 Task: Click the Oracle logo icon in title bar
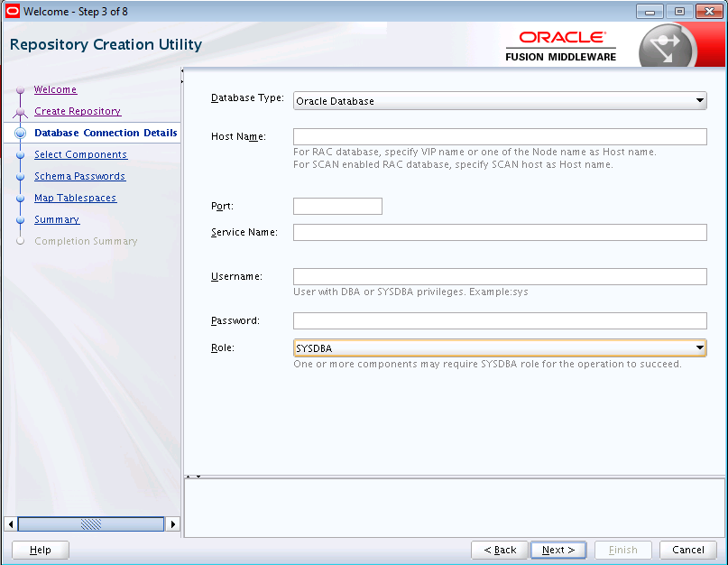point(12,11)
